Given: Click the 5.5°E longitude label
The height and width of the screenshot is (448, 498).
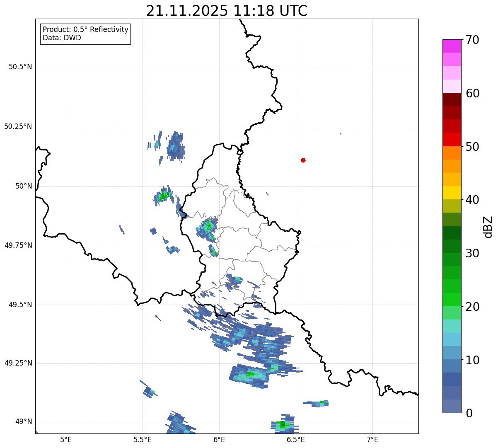Looking at the screenshot, I should click(x=143, y=439).
